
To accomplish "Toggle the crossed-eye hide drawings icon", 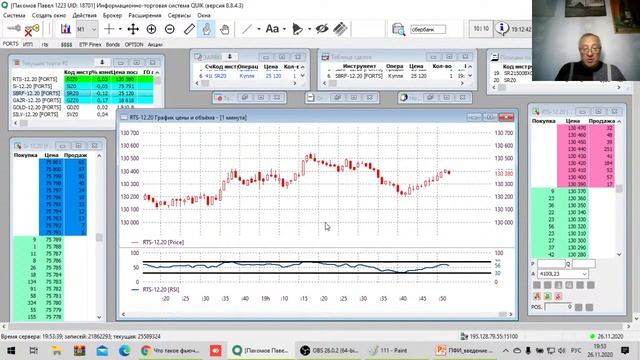I will (x=322, y=29).
